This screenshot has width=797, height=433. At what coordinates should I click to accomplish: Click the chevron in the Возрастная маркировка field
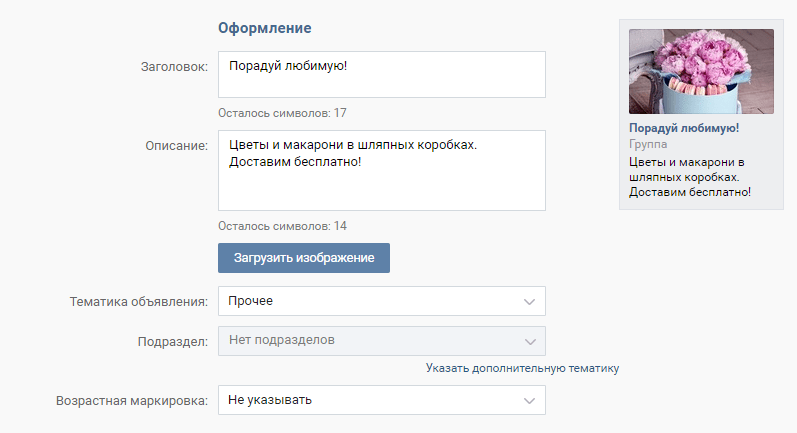click(529, 401)
